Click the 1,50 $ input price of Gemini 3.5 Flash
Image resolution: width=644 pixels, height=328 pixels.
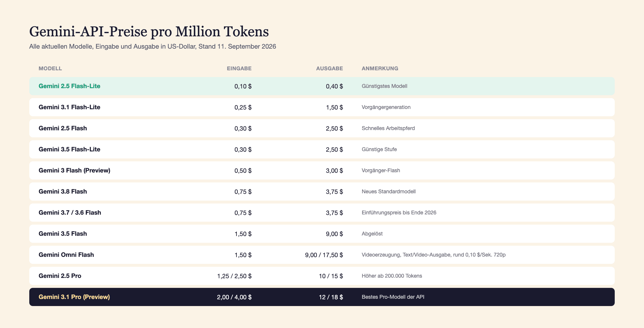coord(243,234)
